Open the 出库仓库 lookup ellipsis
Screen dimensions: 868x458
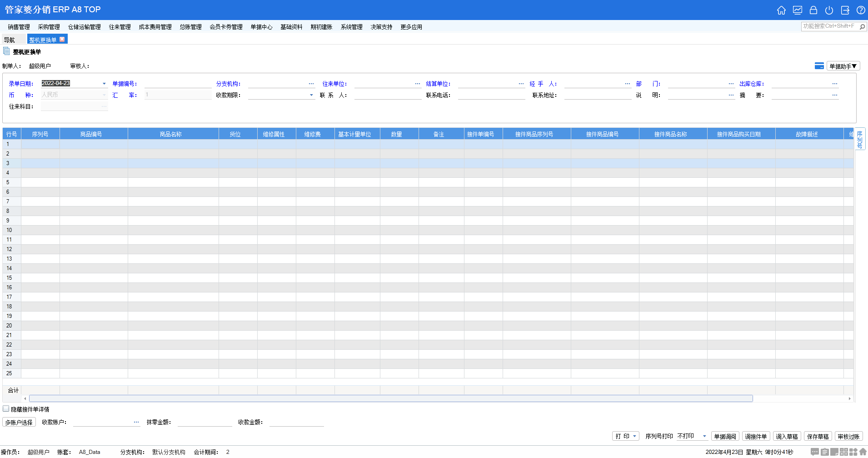point(835,84)
